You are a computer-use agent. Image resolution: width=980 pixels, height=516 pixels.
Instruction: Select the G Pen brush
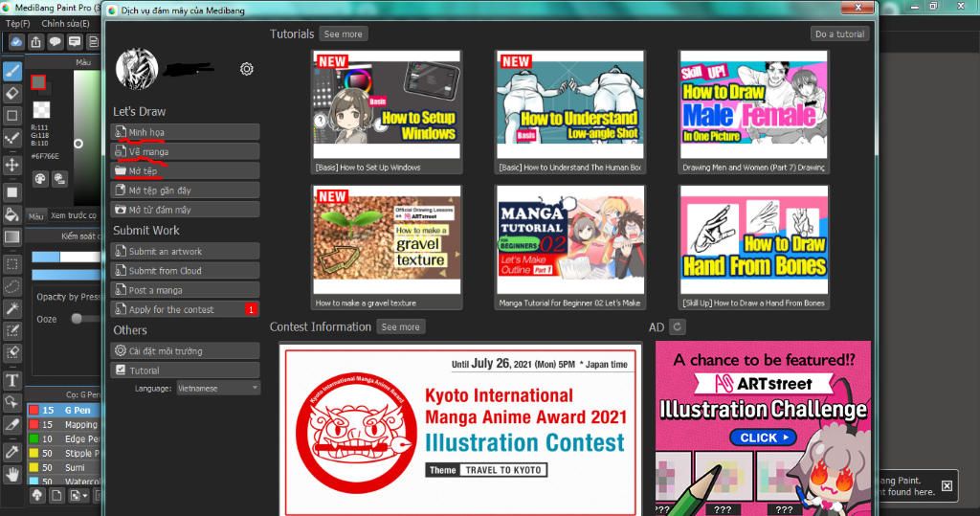coord(64,411)
